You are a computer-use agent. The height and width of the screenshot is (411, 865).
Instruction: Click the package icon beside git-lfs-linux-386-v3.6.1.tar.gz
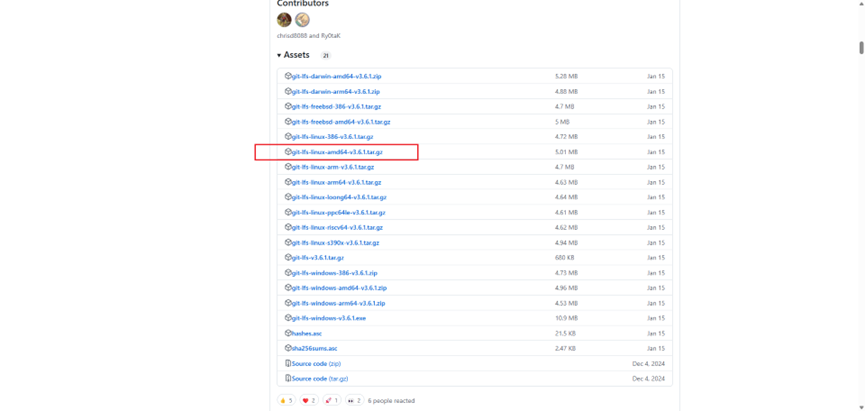(x=287, y=137)
